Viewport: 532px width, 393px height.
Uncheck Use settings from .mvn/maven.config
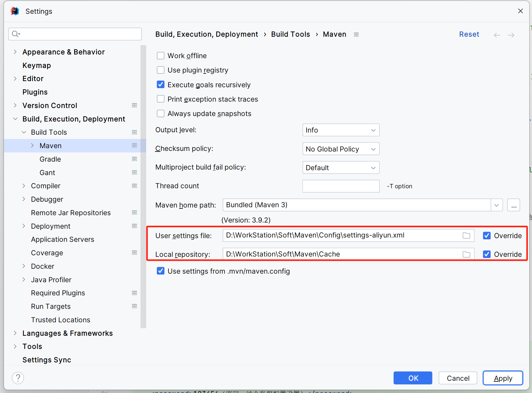[x=160, y=271]
